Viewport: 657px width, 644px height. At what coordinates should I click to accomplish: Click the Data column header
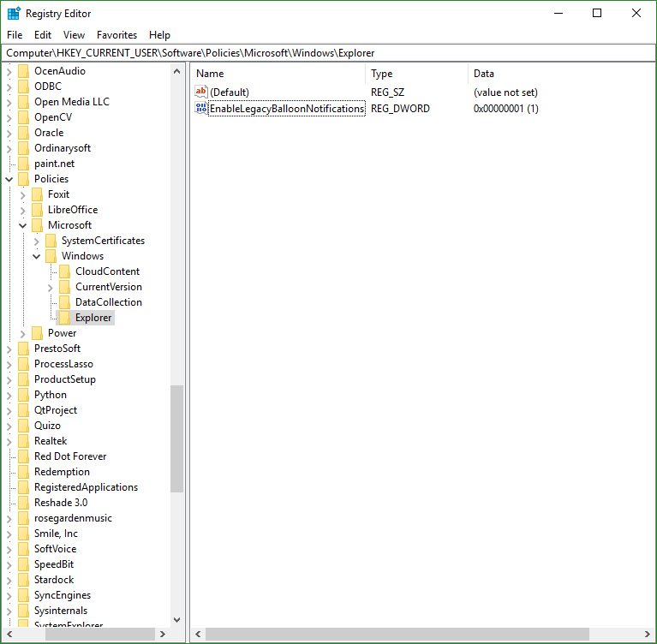point(514,74)
